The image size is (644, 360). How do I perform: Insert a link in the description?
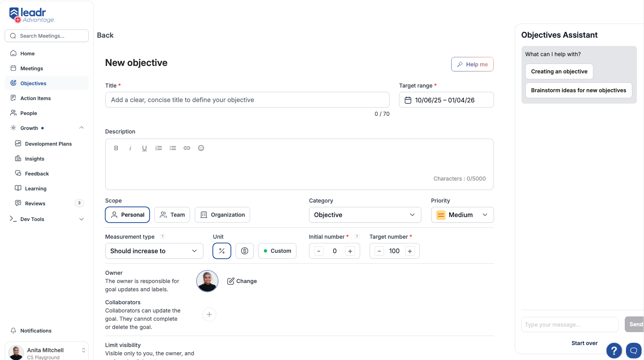tap(187, 148)
